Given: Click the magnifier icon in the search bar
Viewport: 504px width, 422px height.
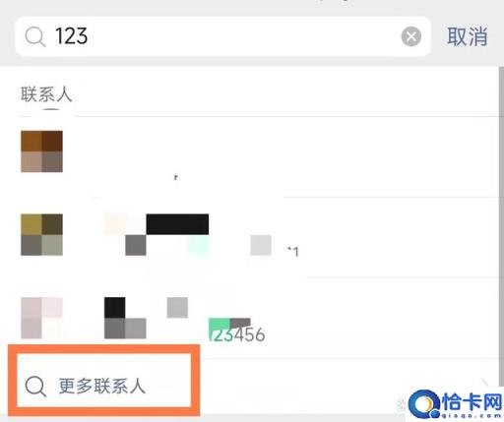Looking at the screenshot, I should [35, 36].
